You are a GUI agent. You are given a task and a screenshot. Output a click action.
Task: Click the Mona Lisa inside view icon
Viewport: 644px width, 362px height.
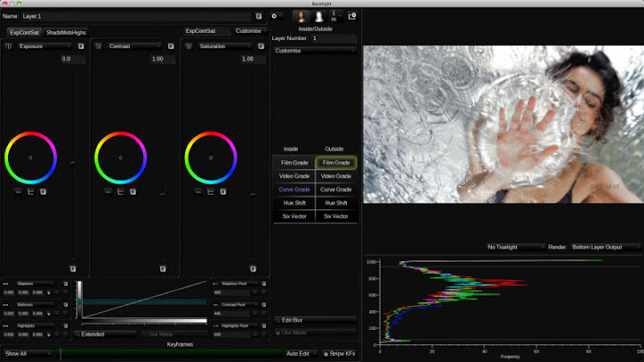pyautogui.click(x=301, y=16)
